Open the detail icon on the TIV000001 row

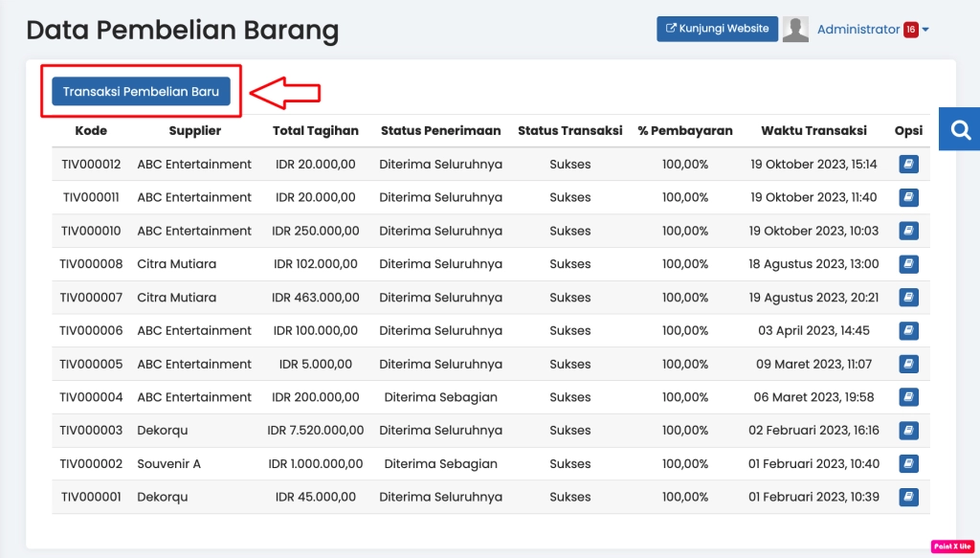[x=907, y=497]
